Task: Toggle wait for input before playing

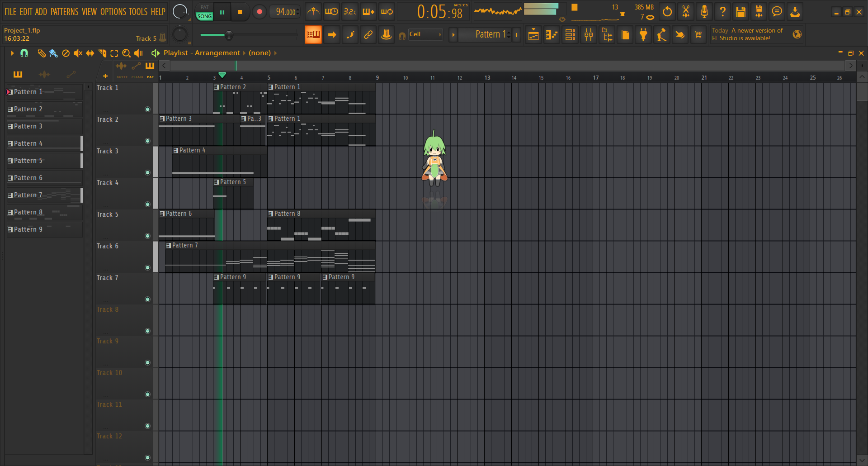Action: pyautogui.click(x=331, y=12)
